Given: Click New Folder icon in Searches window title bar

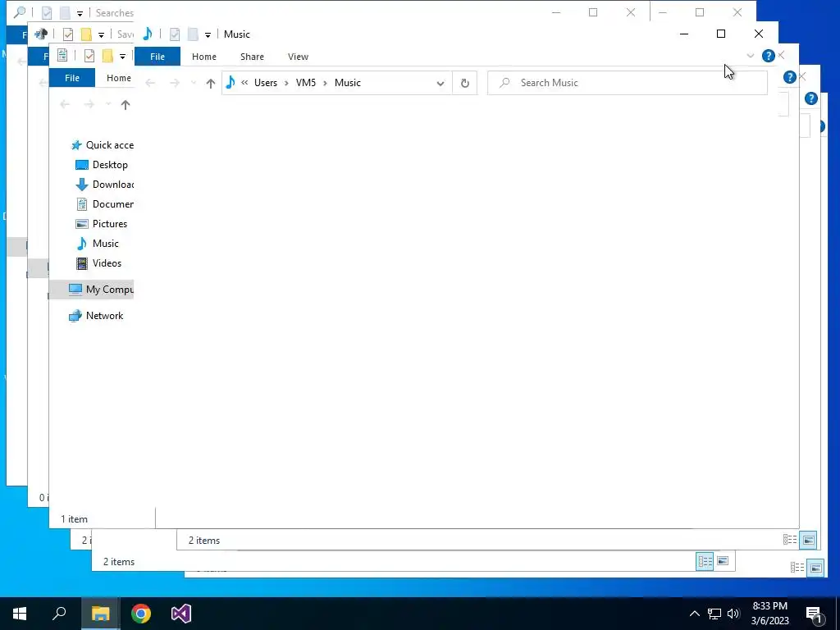Looking at the screenshot, I should [65, 13].
